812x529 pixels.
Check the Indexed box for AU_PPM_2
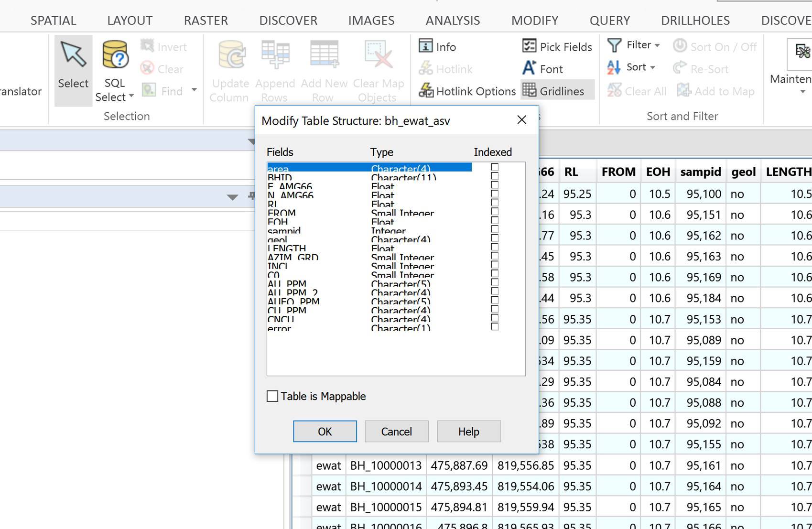point(495,291)
